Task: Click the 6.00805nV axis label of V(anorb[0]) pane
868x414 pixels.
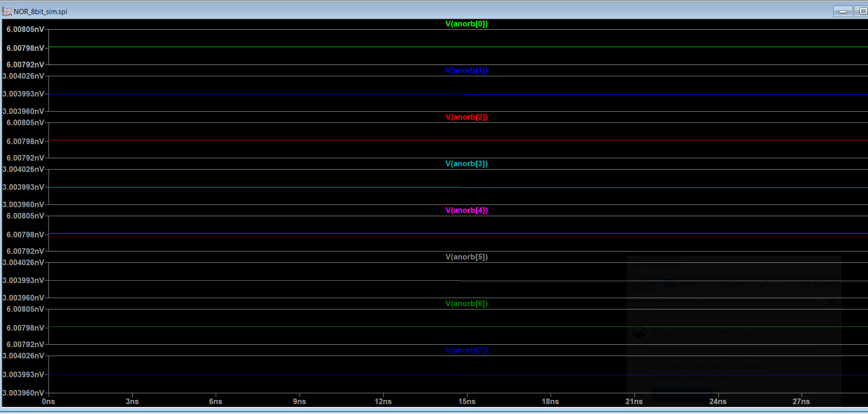Action: pos(25,30)
